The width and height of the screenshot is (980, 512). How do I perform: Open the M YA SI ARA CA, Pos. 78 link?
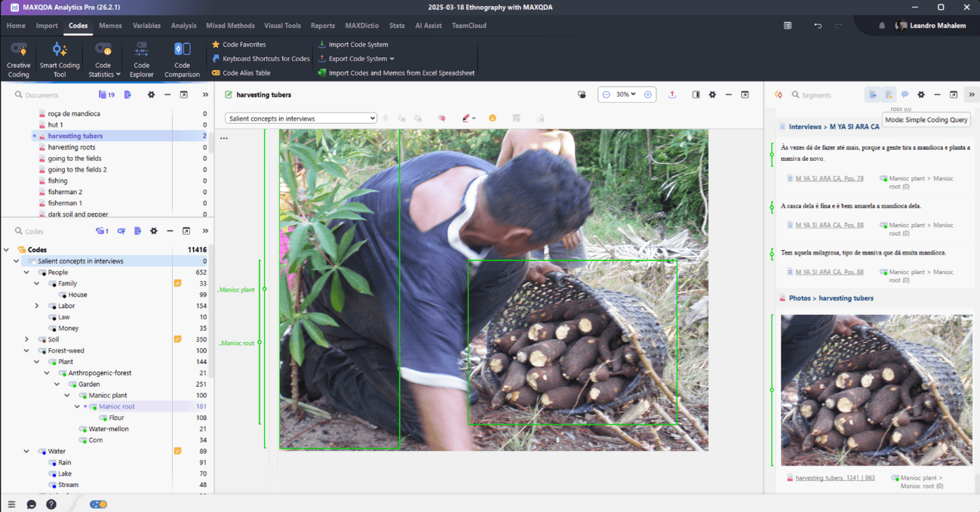tap(829, 179)
